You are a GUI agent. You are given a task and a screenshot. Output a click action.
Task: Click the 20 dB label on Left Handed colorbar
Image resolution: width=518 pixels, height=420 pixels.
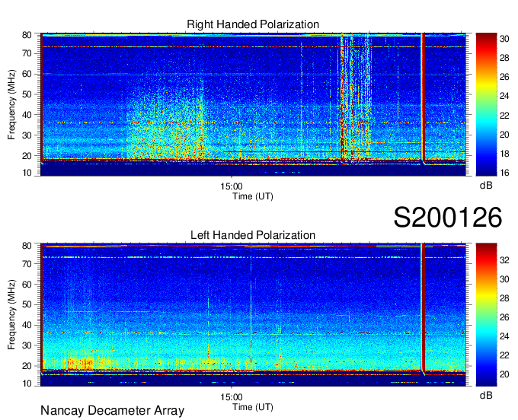(x=504, y=374)
